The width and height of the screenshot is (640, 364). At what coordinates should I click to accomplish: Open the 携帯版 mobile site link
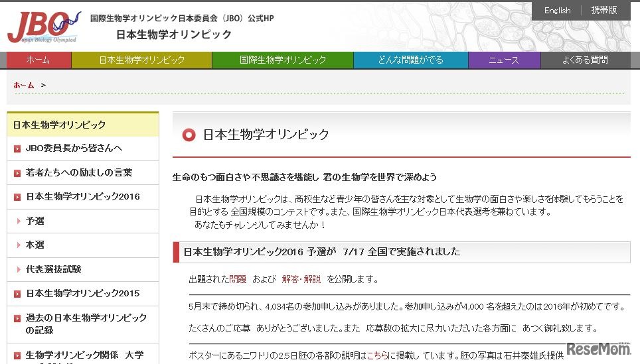pyautogui.click(x=604, y=10)
